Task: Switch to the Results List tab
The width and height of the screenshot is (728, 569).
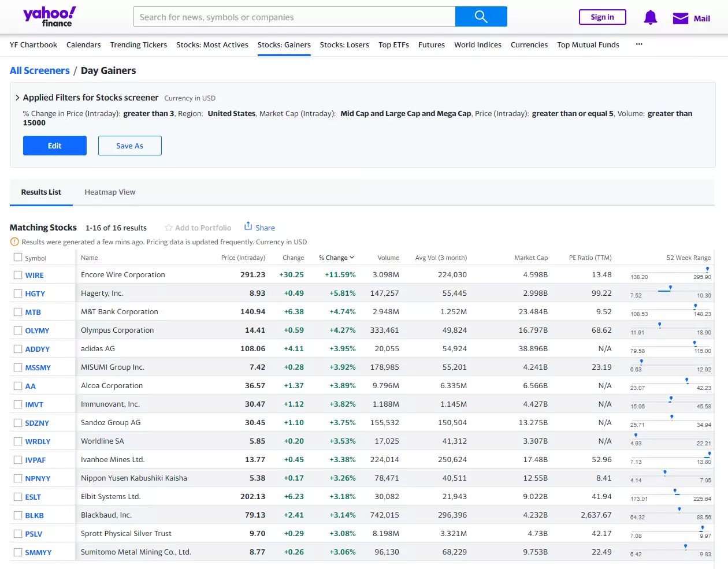Action: pyautogui.click(x=41, y=192)
